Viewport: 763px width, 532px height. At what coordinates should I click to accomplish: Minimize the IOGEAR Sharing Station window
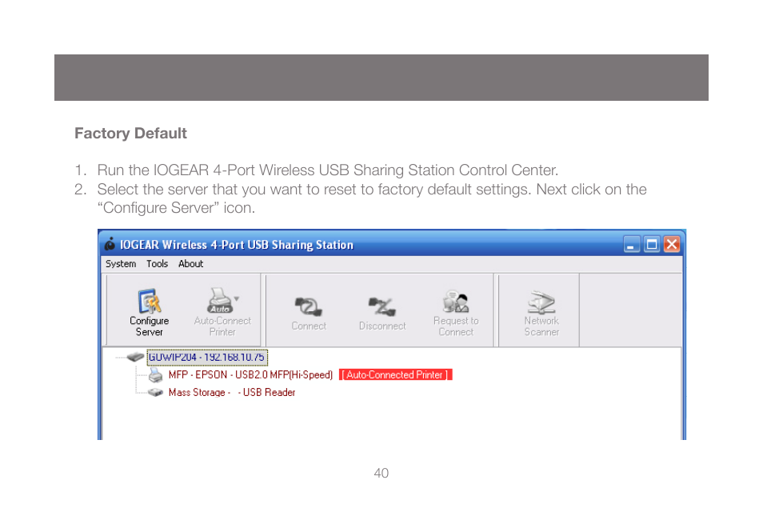coord(632,244)
